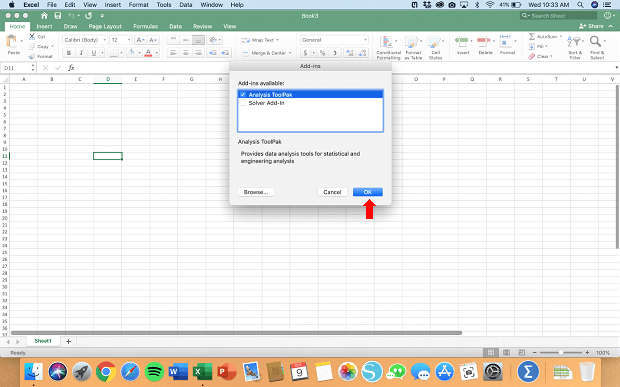Click the Sort & Filter icon
Image resolution: width=620 pixels, height=387 pixels.
(x=573, y=41)
